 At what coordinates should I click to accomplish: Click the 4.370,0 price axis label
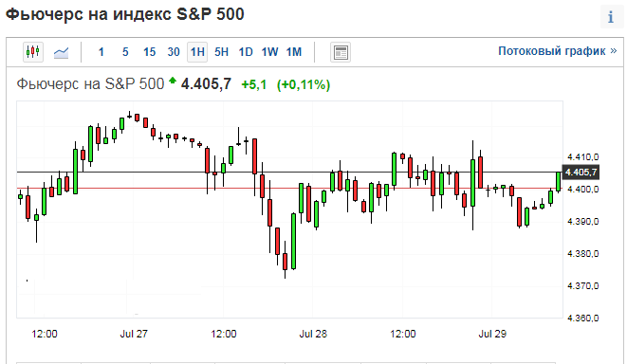pyautogui.click(x=582, y=286)
